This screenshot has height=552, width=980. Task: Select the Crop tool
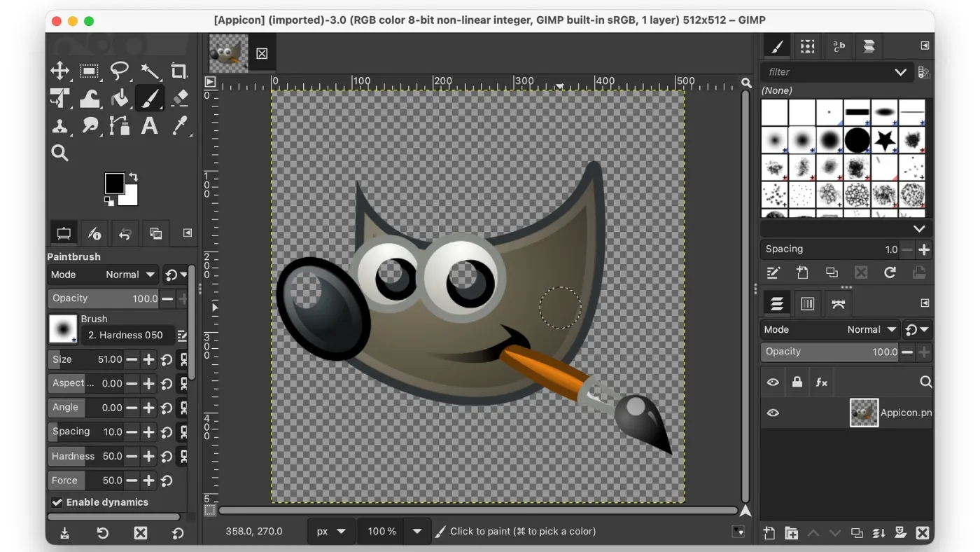click(179, 71)
